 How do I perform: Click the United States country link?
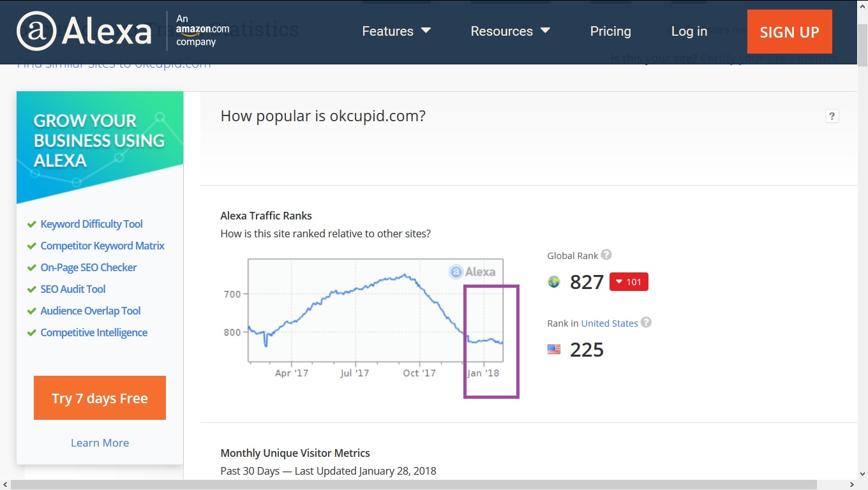tap(610, 323)
